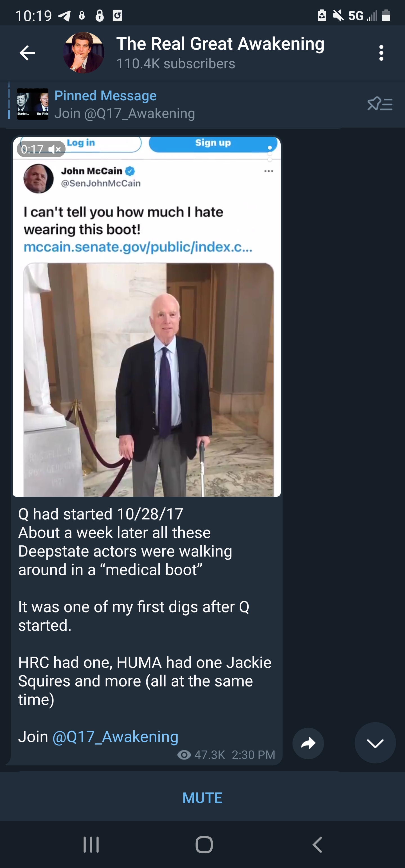Tap the 110.4K subscribers label

176,64
